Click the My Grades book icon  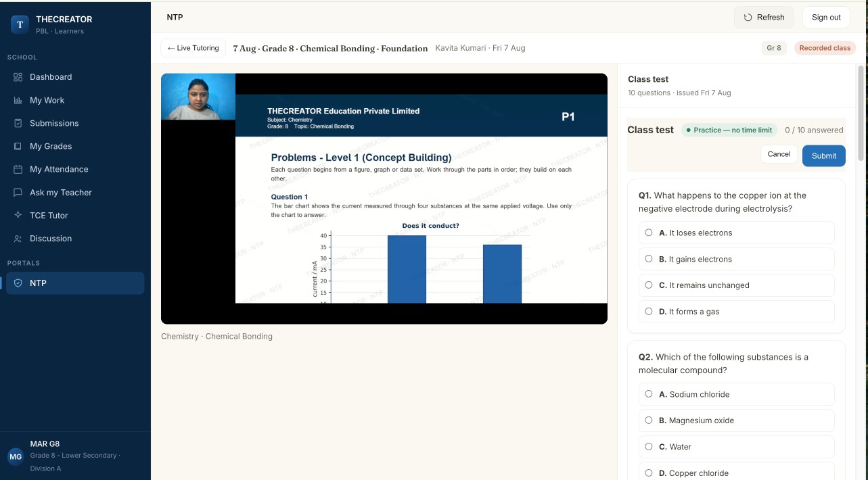(18, 146)
